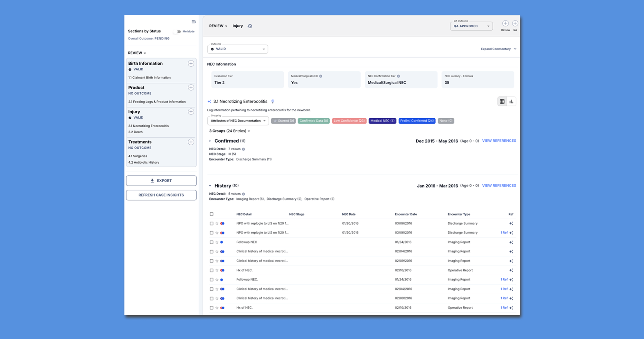644x339 pixels.
Task: Add entry to Treatments section
Action: 191,142
